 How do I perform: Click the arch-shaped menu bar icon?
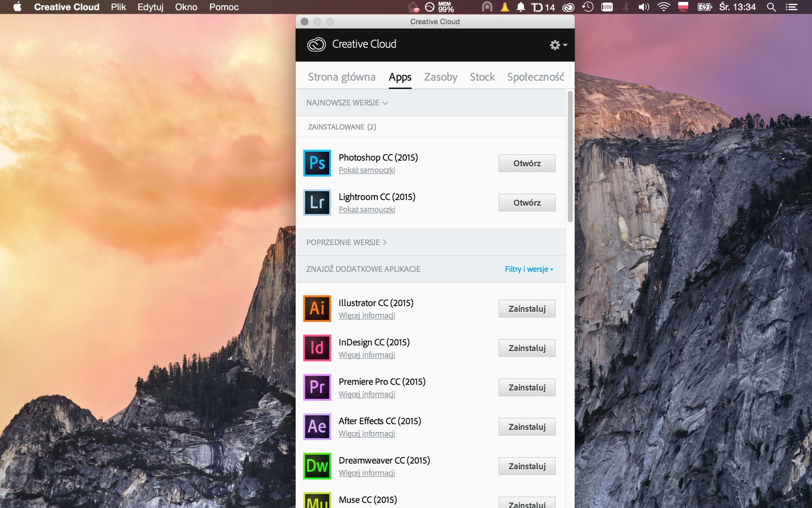(x=487, y=7)
